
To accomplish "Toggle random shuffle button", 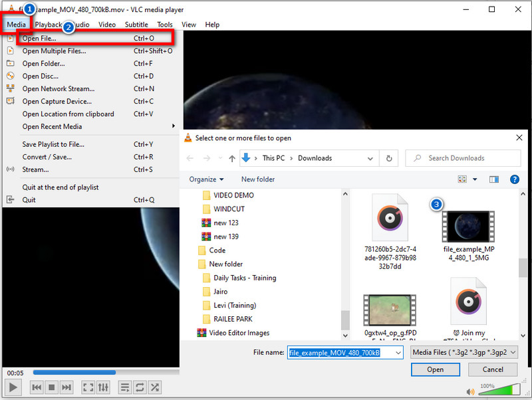I will [x=155, y=387].
